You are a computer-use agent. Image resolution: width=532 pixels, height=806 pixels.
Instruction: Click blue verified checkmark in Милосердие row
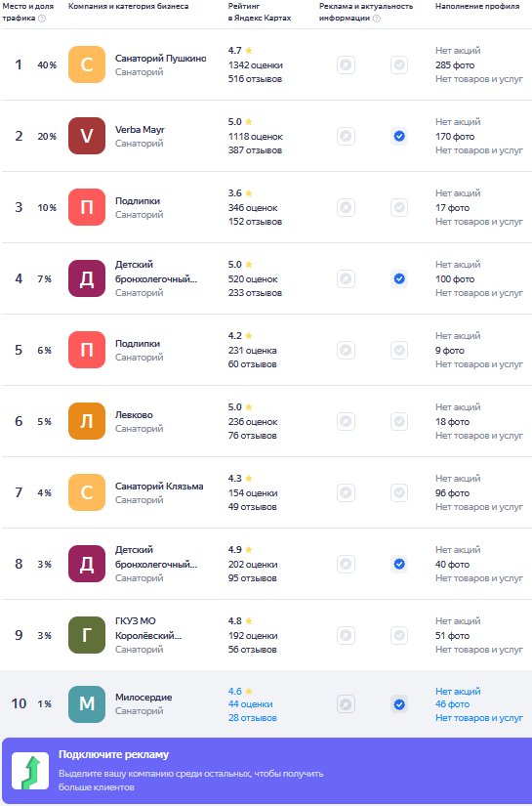pos(399,704)
